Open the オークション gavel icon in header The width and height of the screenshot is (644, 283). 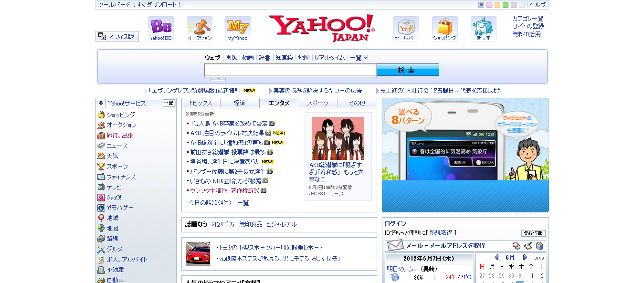pyautogui.click(x=200, y=29)
